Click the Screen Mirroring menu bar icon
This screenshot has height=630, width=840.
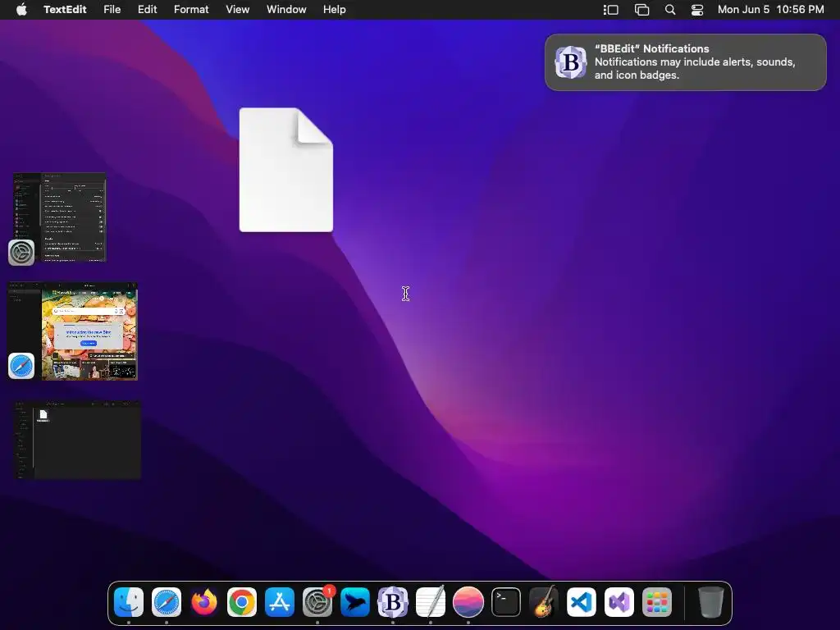click(x=641, y=10)
